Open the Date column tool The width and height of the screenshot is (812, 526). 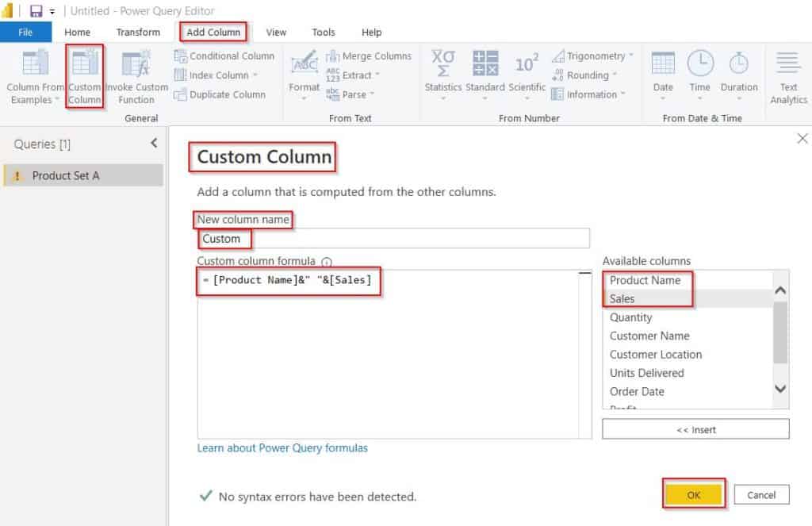click(x=663, y=74)
